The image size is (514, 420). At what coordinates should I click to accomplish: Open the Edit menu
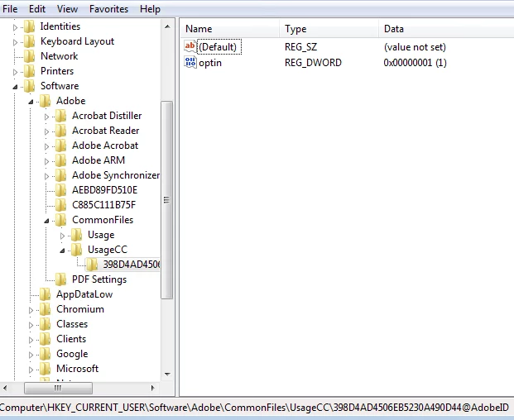[37, 9]
